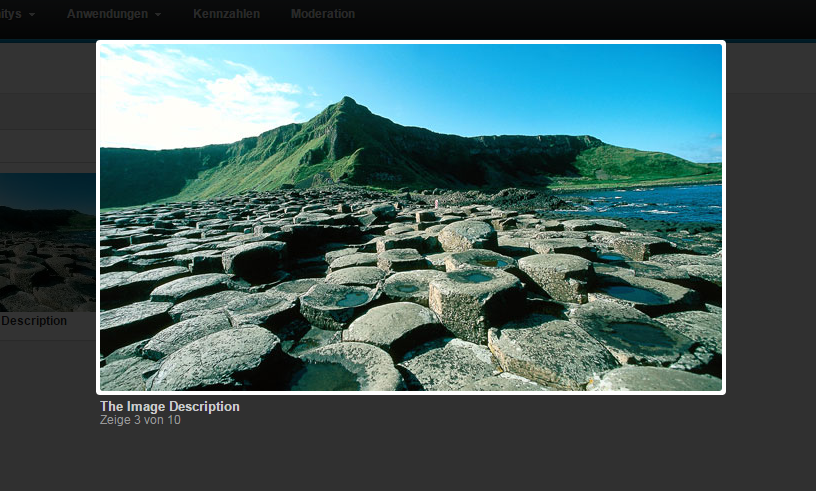Image resolution: width=816 pixels, height=491 pixels.
Task: Click dark overlay area below the caption
Action: click(400, 460)
